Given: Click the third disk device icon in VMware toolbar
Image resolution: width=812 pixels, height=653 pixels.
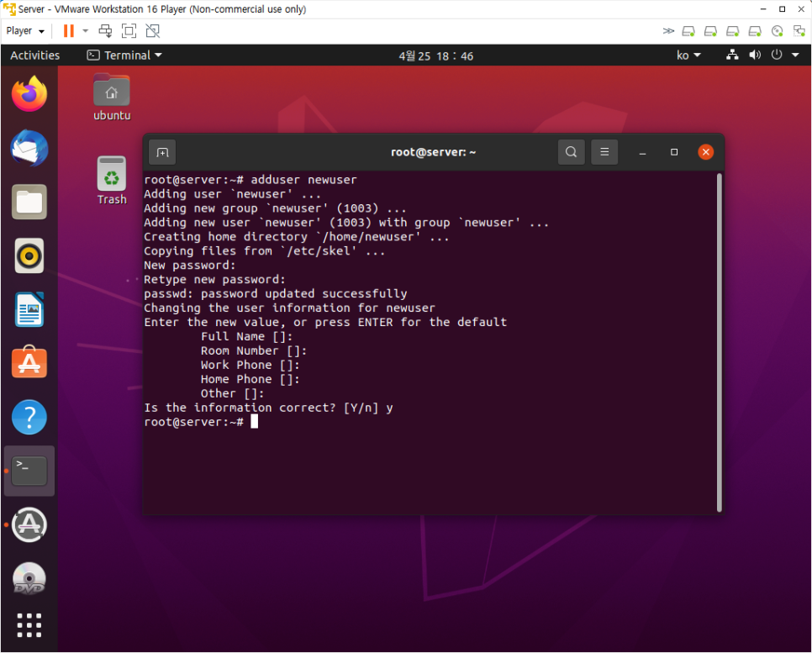Looking at the screenshot, I should click(x=733, y=32).
